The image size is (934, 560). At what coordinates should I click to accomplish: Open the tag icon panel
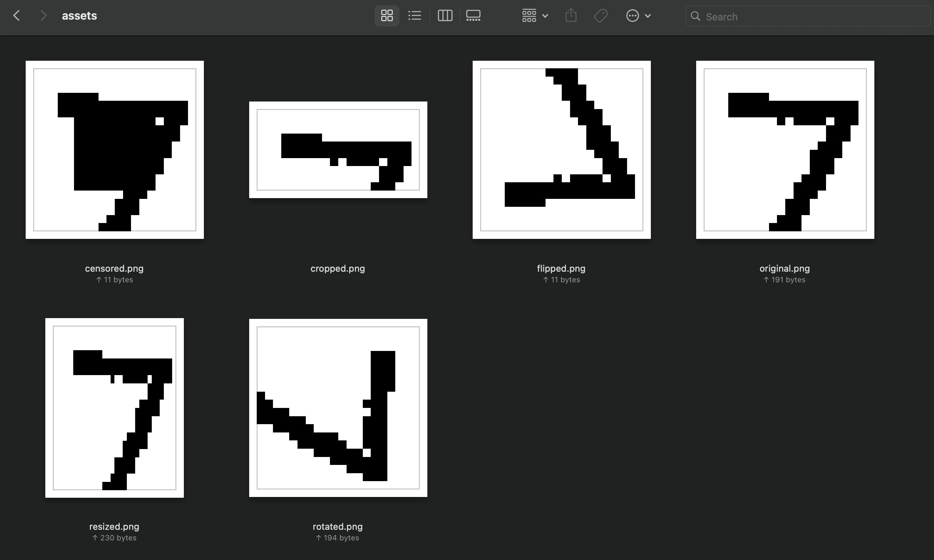600,16
